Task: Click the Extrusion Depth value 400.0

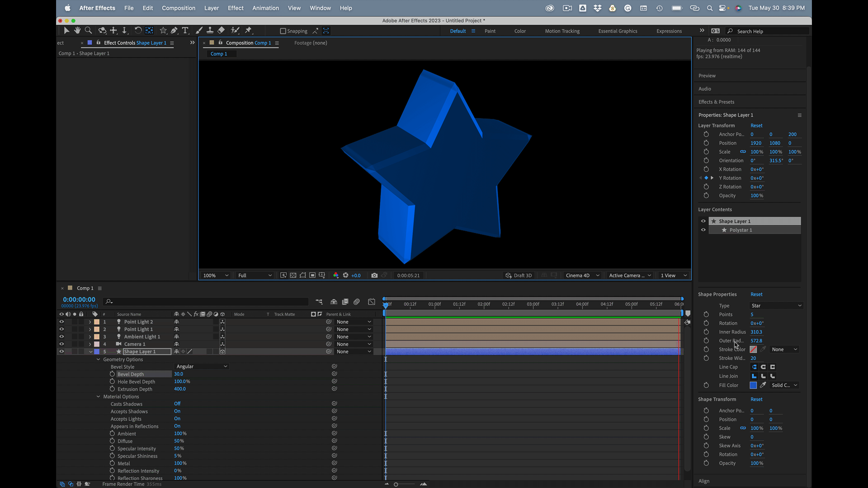Action: click(x=179, y=389)
